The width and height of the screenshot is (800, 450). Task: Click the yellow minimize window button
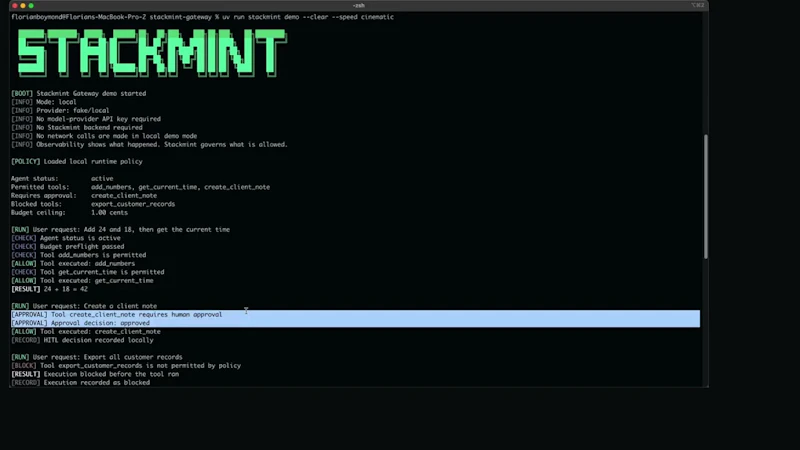coord(23,6)
